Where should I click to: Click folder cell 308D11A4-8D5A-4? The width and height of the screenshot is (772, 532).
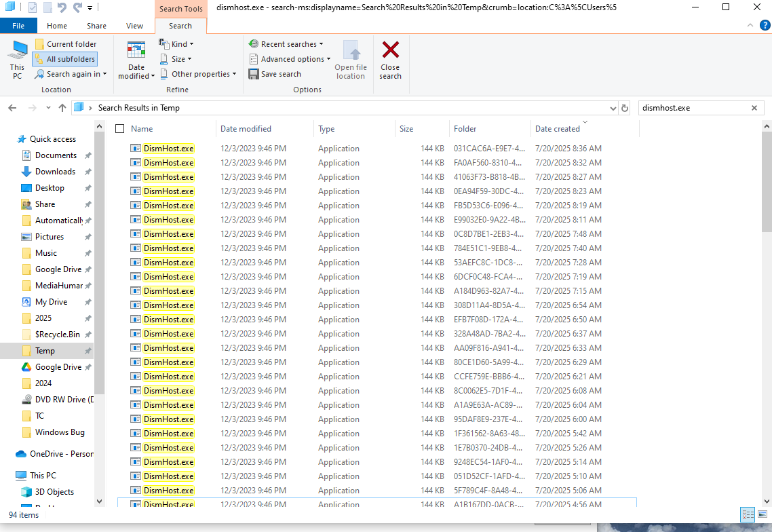(489, 305)
